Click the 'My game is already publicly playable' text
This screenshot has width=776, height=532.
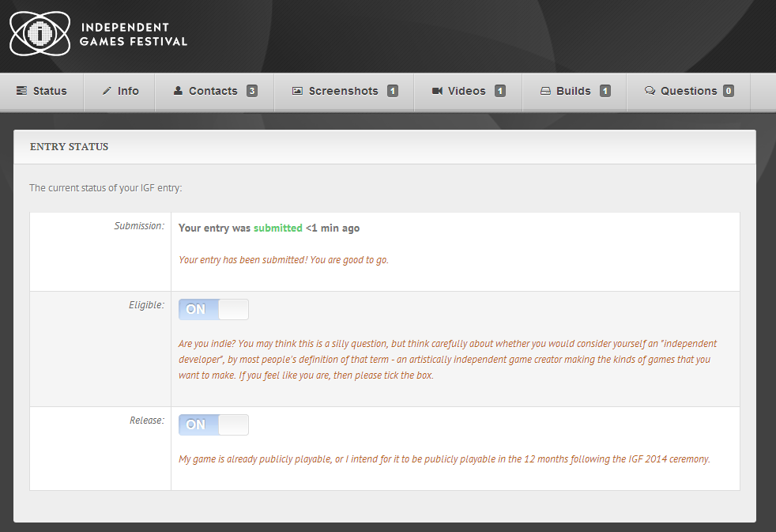[444, 459]
